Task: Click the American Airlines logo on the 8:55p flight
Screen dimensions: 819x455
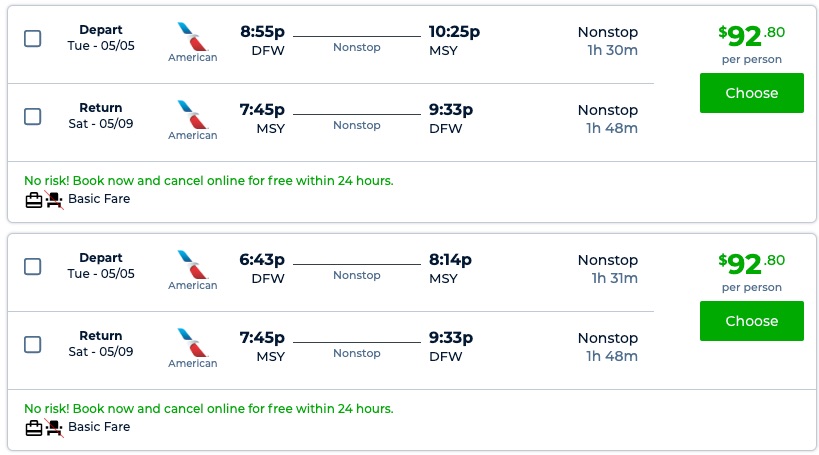Action: 192,37
